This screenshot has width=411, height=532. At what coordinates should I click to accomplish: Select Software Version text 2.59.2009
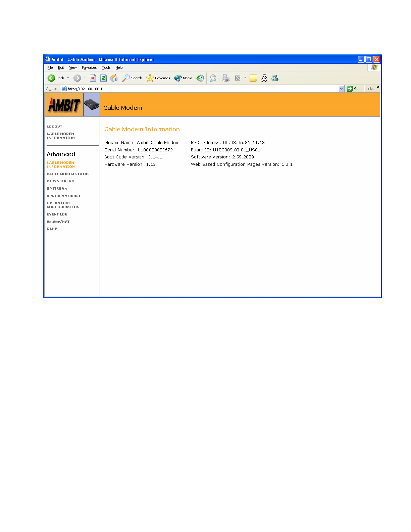(x=243, y=157)
